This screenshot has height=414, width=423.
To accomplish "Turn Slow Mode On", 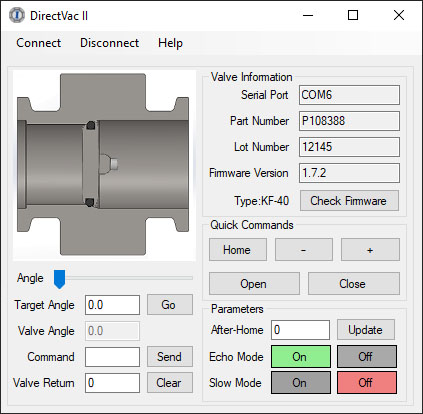I will point(301,383).
